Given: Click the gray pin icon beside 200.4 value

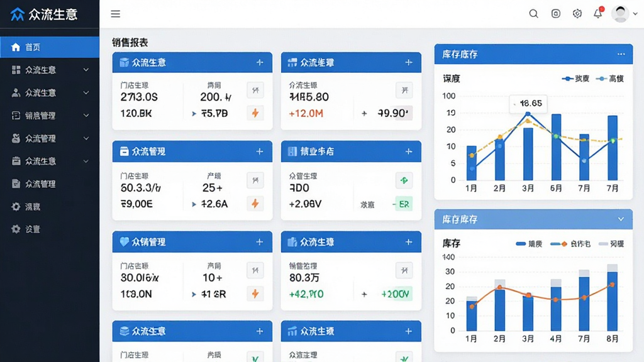Looking at the screenshot, I should (255, 90).
